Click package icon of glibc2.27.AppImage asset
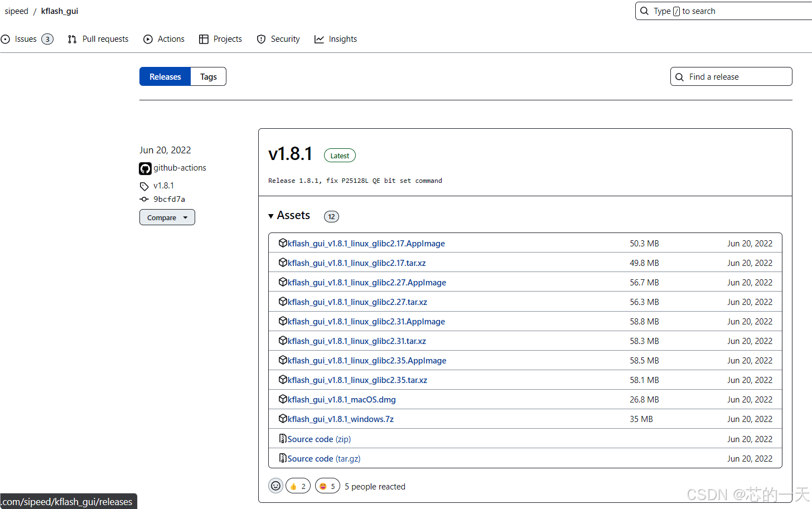 (x=283, y=282)
